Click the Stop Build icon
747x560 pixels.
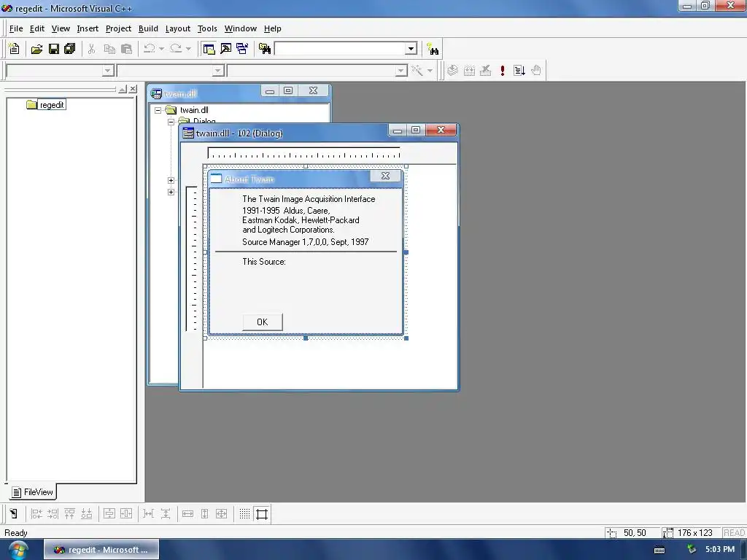click(x=485, y=71)
